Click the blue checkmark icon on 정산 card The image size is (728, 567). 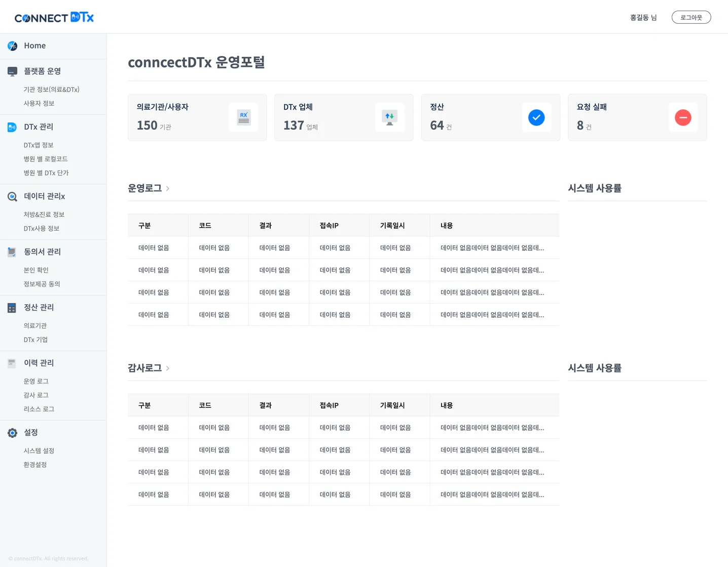click(536, 118)
